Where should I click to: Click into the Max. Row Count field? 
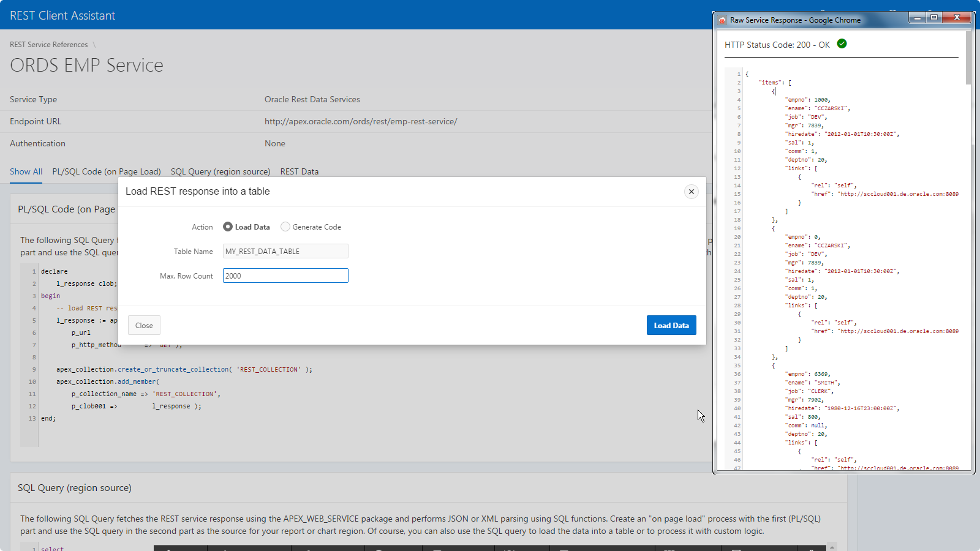(285, 275)
